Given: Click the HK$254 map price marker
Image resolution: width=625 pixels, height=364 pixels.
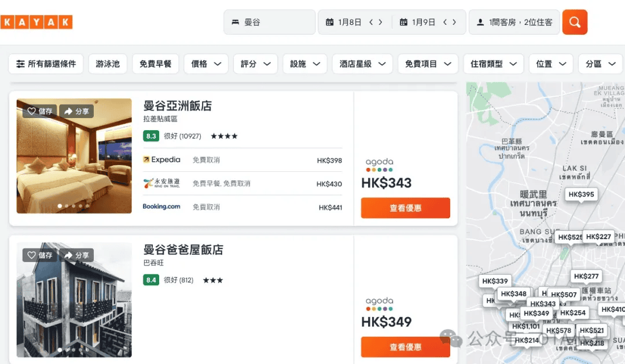Looking at the screenshot, I should point(573,313).
